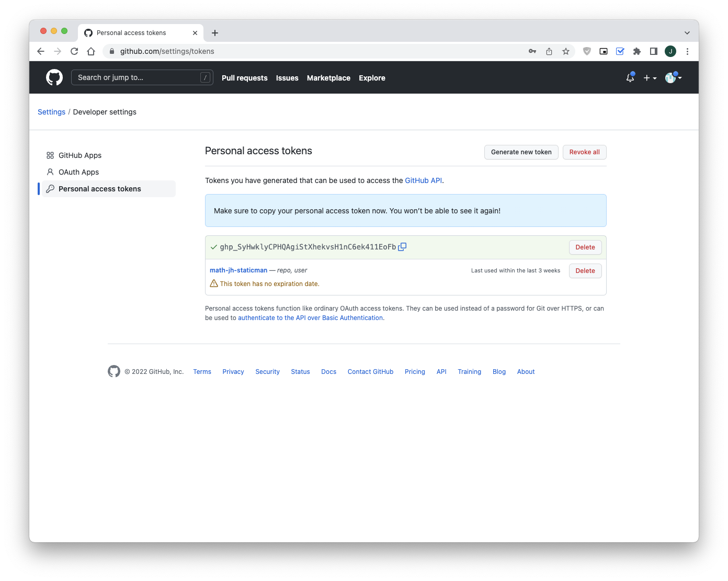Open Marketplace in the header
728x581 pixels.
(x=328, y=78)
